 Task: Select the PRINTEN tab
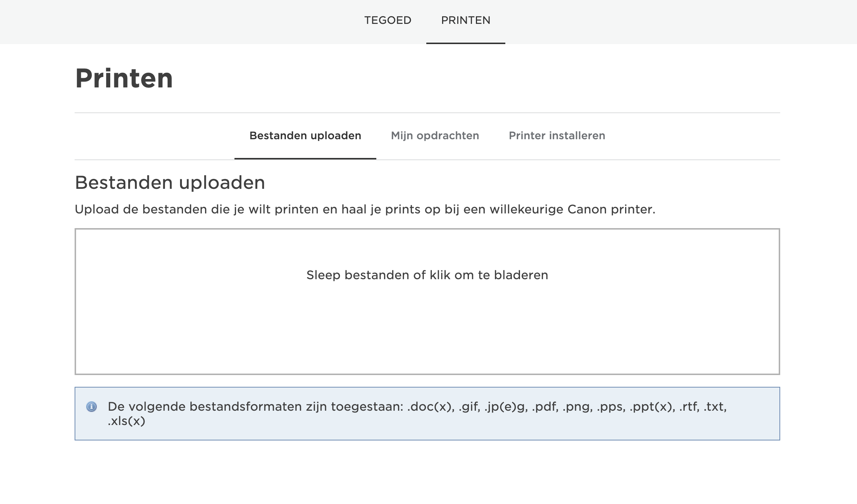[466, 20]
